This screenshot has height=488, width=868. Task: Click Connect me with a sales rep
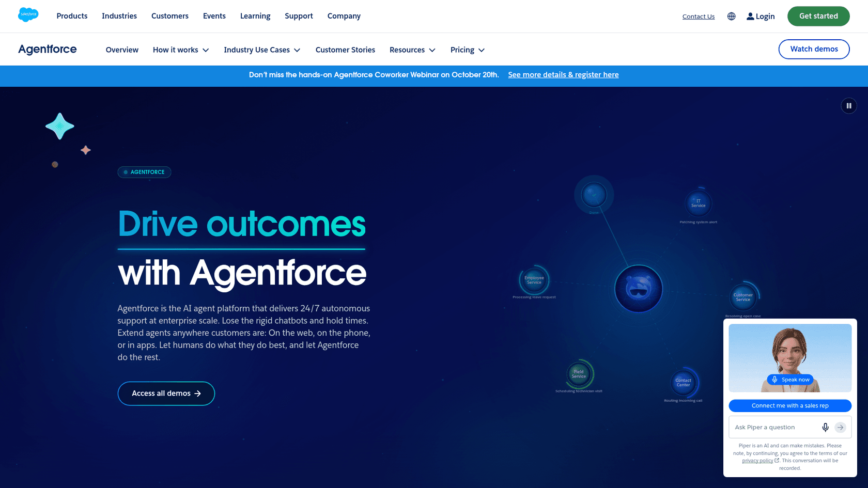790,406
